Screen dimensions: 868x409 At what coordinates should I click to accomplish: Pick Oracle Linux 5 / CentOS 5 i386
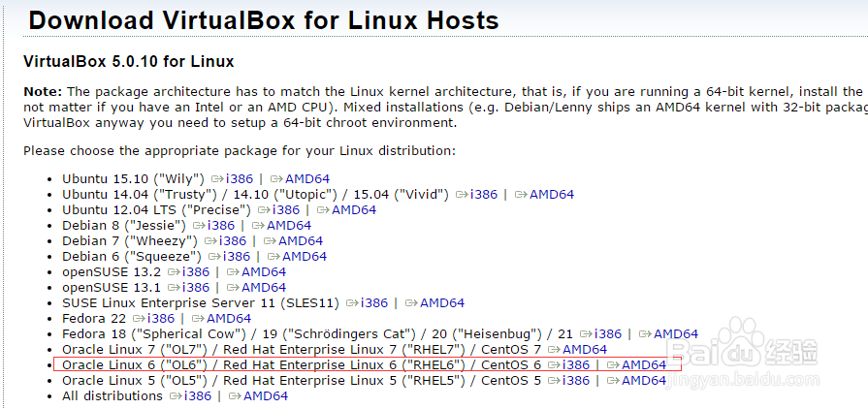pyautogui.click(x=576, y=380)
